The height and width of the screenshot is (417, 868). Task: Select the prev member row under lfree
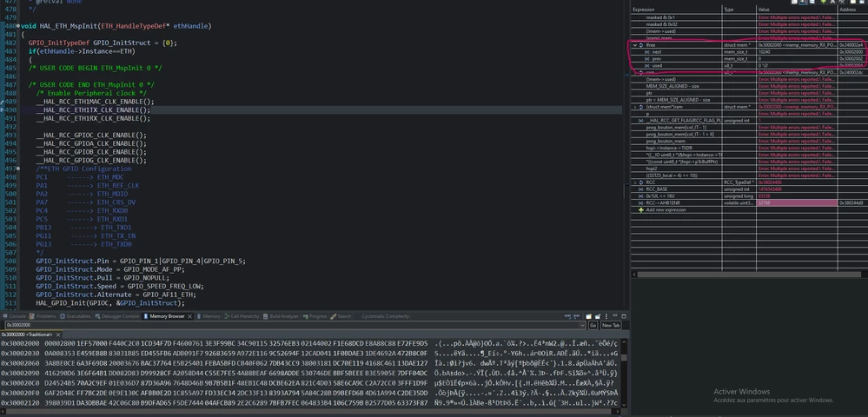coord(749,59)
